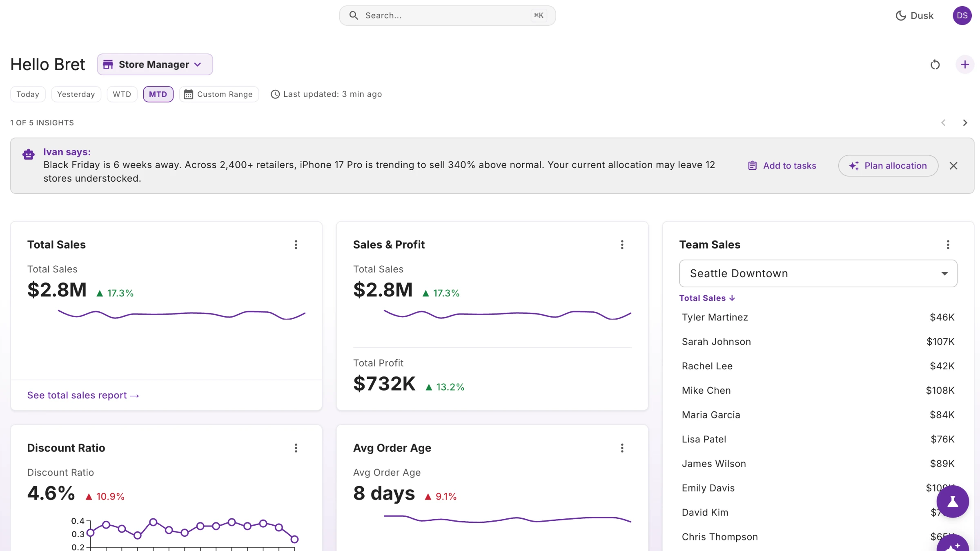Viewport: 980px width, 551px height.
Task: Click the refresh dashboard icon
Action: coord(935,64)
